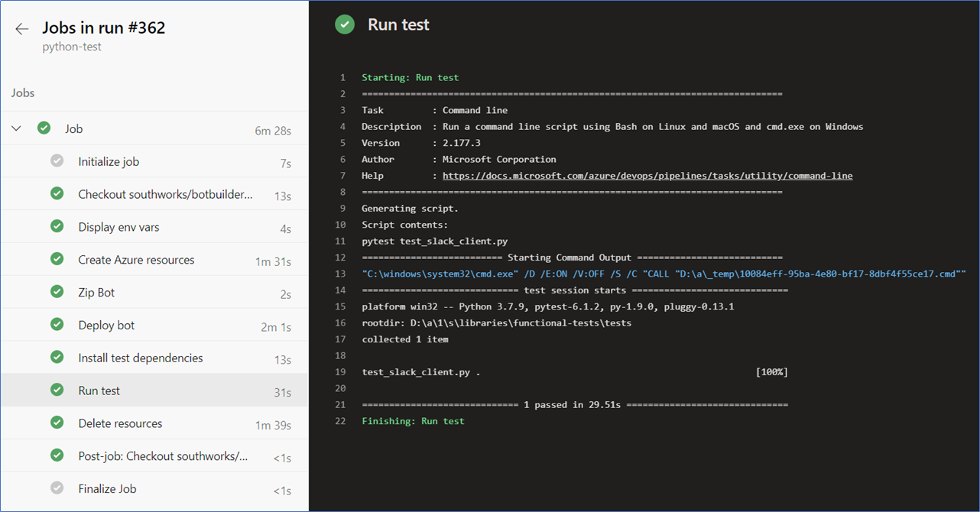Click the 6m 28s job duration
Viewport: 980px width, 512px height.
point(273,131)
